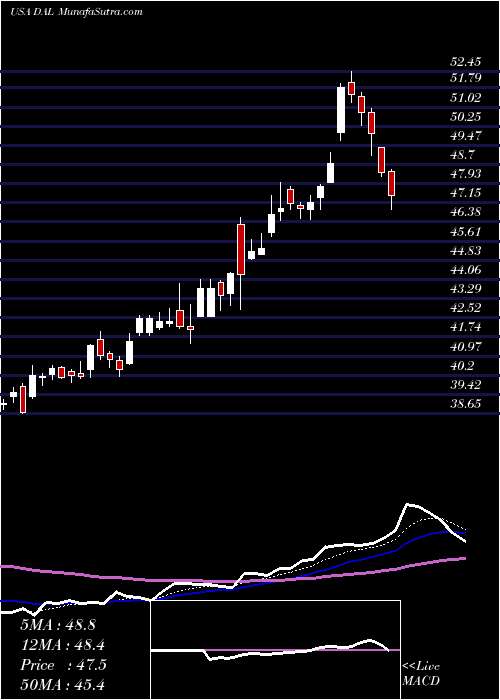The height and width of the screenshot is (700, 500).
Task: Click the 47.15 price axis label
Action: click(x=466, y=193)
